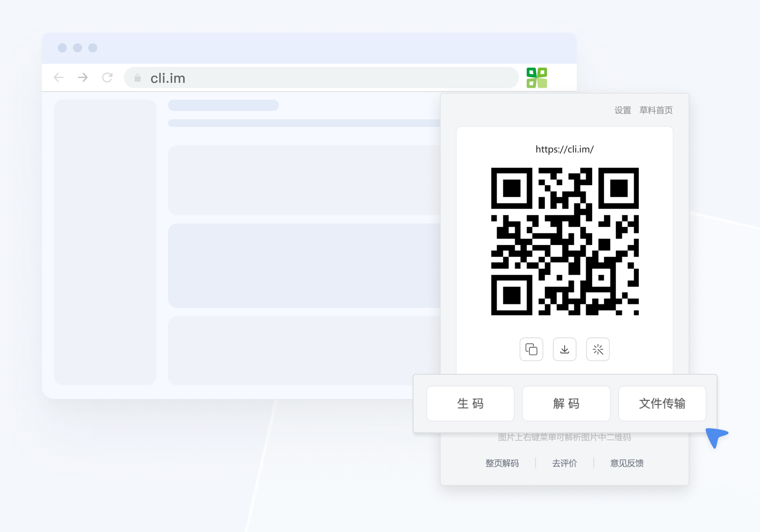Click the first gray window control dot
The image size is (760, 532).
62,48
